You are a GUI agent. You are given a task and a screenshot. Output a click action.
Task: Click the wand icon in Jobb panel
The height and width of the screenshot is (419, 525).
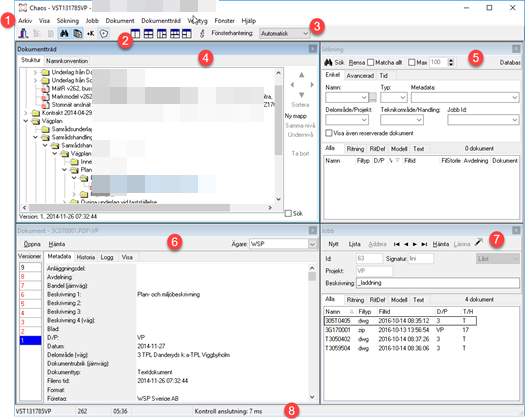(479, 242)
